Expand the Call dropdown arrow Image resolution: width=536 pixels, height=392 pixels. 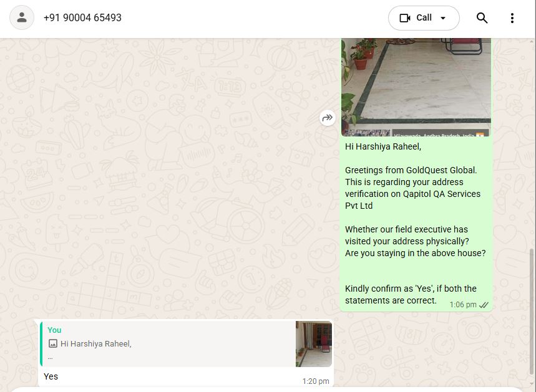click(443, 17)
